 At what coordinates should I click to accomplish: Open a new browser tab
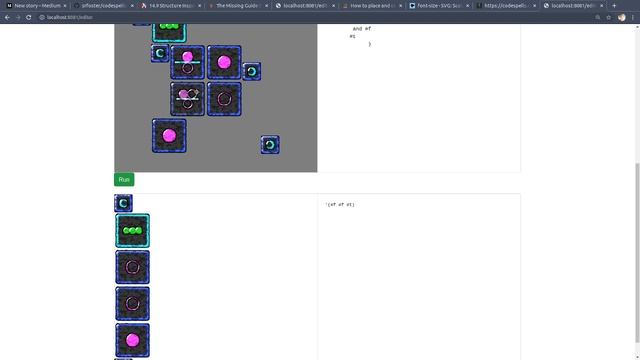(614, 6)
